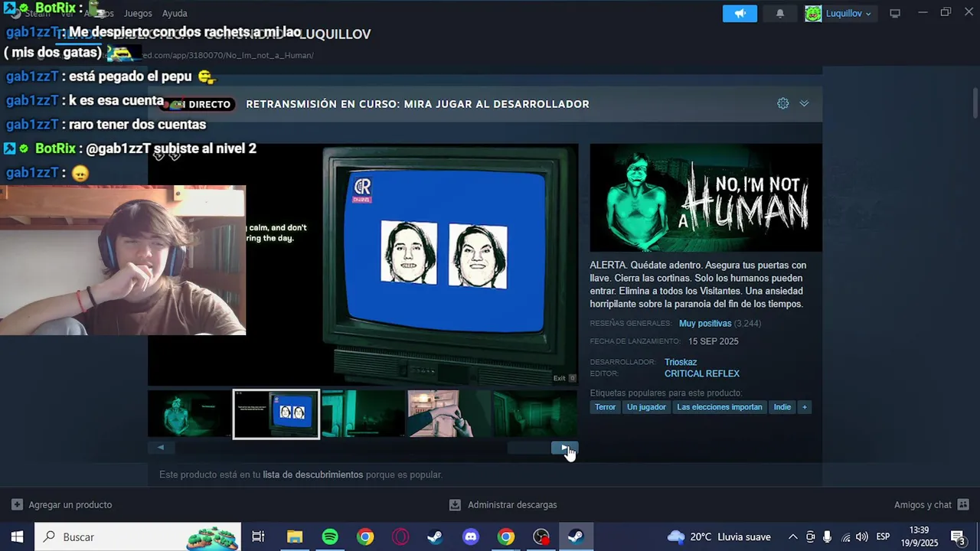
Task: Open Discord from the taskbar
Action: (471, 536)
